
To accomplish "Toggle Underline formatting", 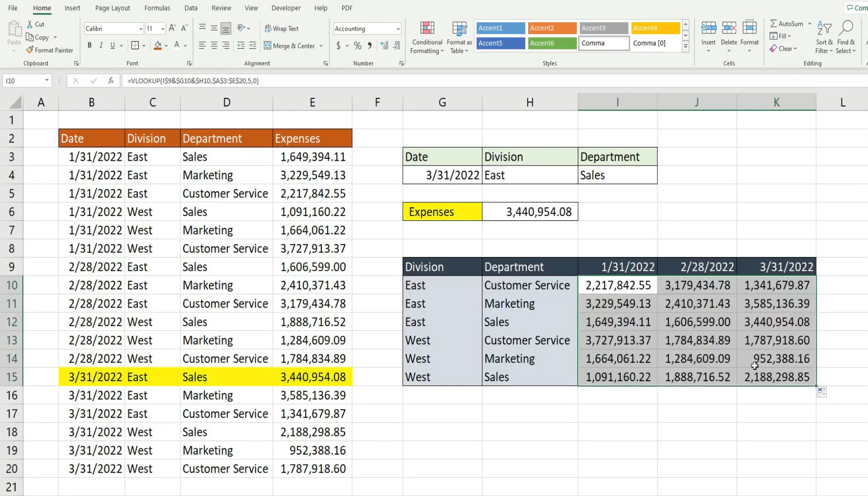I will [x=112, y=45].
